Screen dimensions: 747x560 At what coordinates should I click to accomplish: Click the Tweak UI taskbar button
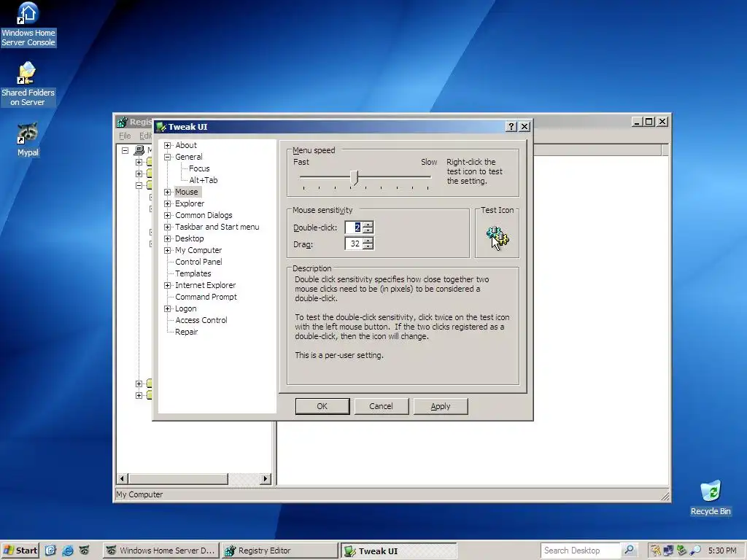(399, 551)
